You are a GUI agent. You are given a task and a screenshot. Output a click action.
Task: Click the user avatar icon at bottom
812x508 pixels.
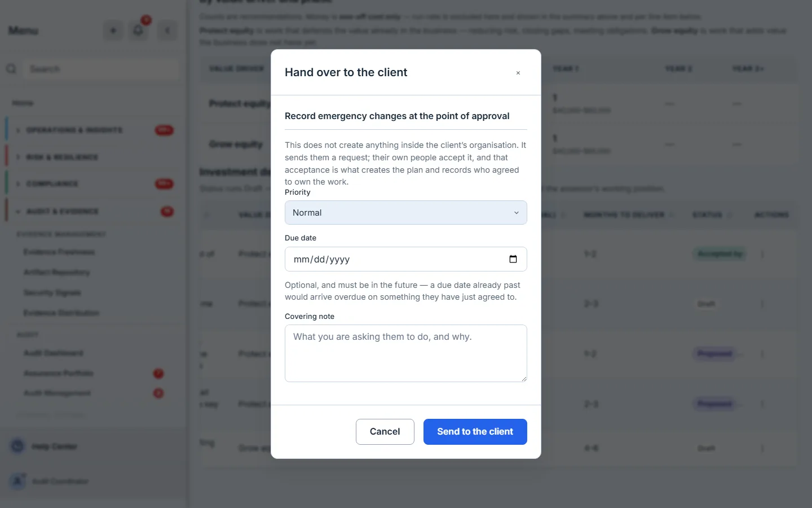click(17, 481)
